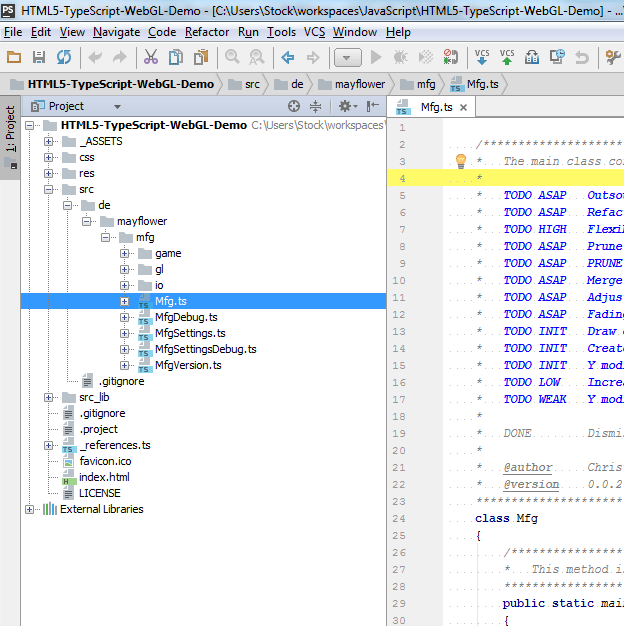Click the @author doc tag

528,468
